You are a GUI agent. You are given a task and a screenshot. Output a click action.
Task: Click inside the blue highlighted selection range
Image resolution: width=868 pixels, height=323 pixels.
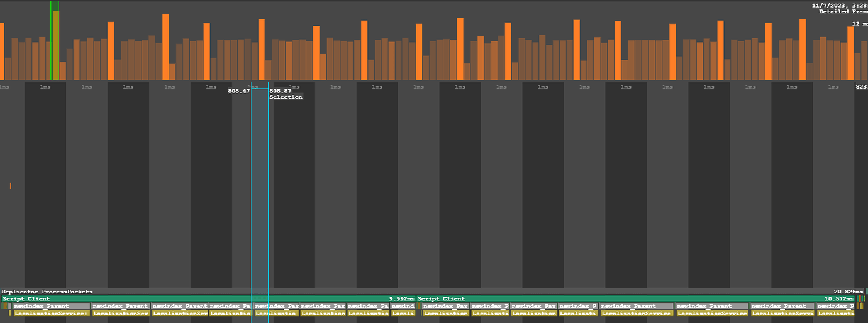pyautogui.click(x=260, y=201)
